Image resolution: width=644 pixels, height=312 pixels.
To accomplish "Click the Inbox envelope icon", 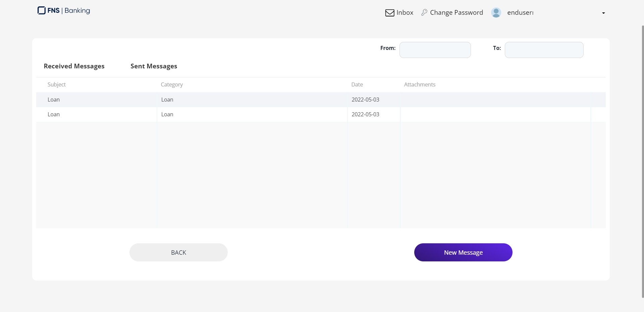I will click(x=389, y=13).
